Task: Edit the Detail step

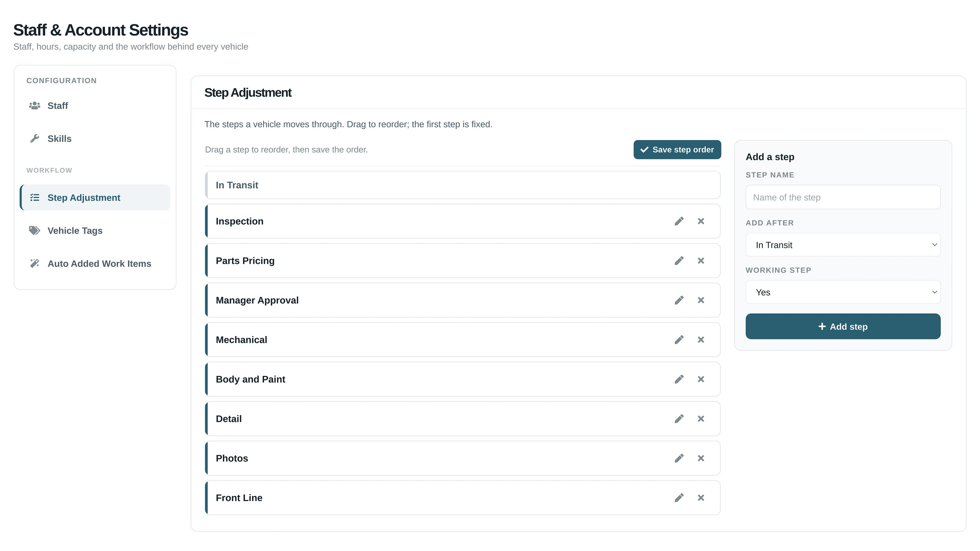Action: click(679, 419)
